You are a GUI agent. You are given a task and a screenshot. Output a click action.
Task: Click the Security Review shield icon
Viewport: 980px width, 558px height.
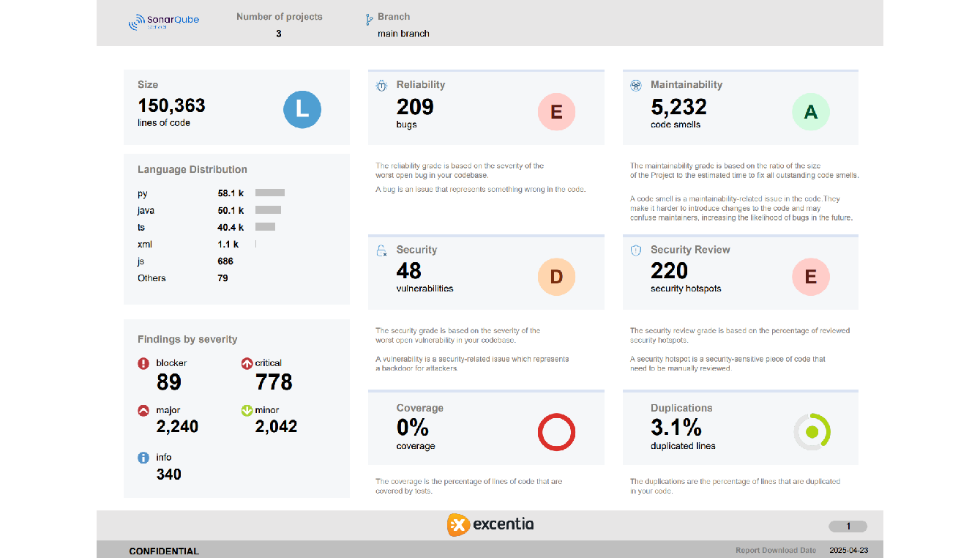click(635, 250)
